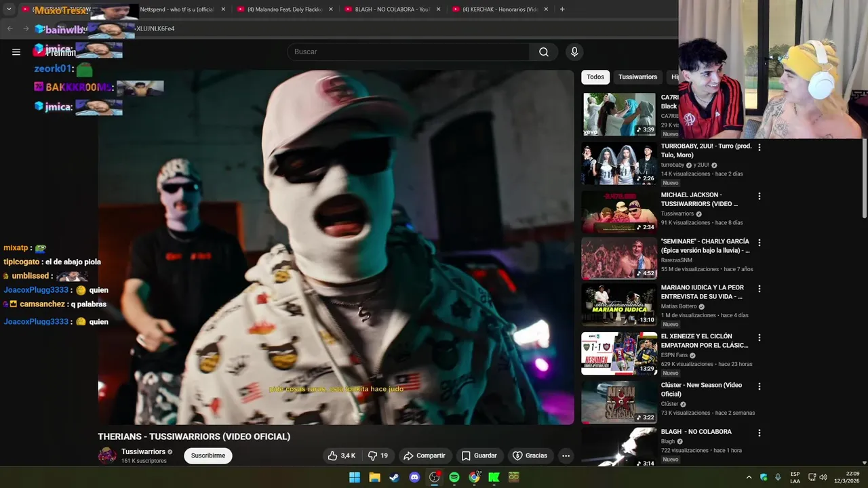Viewport: 868px width, 488px height.
Task: Go back with browser back arrow
Action: [9, 28]
